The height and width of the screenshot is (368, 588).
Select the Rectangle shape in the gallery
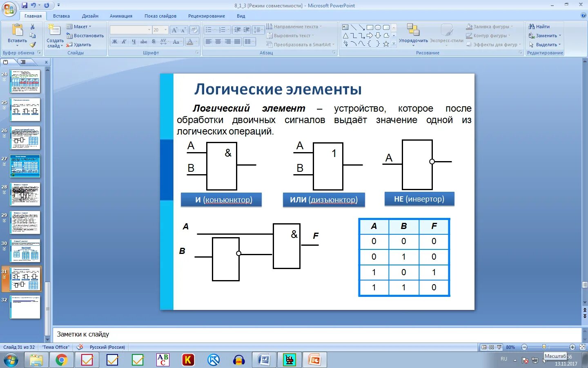click(x=370, y=27)
